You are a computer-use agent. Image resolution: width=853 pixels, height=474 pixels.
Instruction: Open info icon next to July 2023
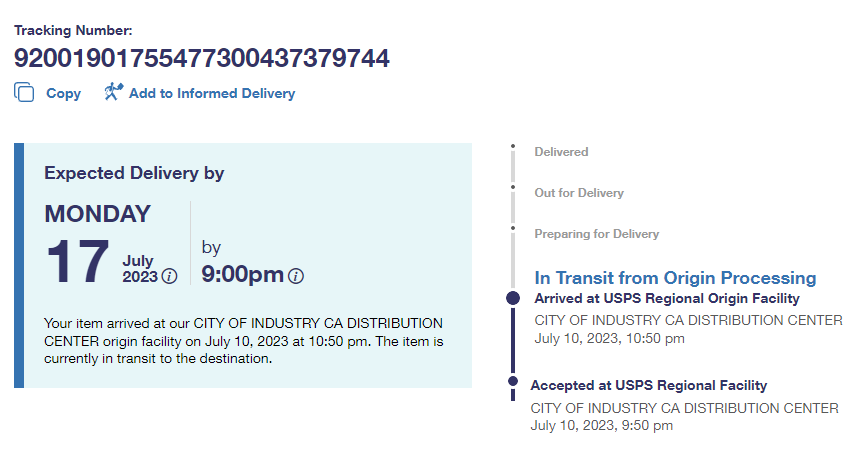170,276
